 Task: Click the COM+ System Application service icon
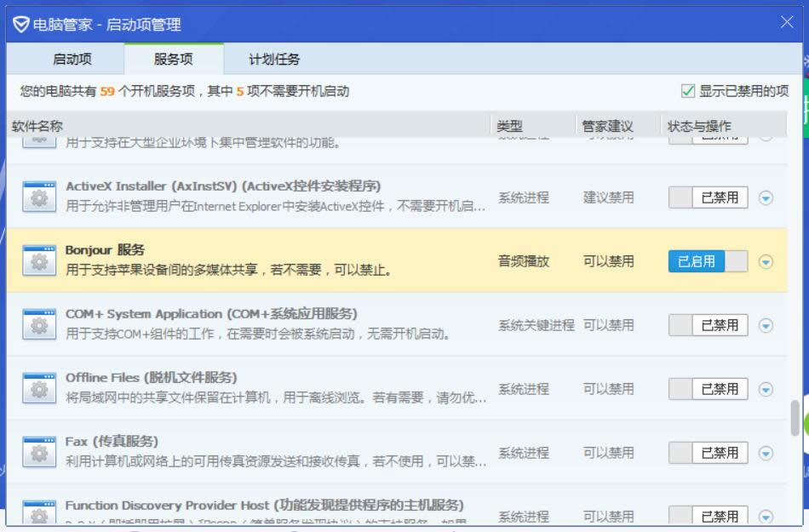coord(39,324)
